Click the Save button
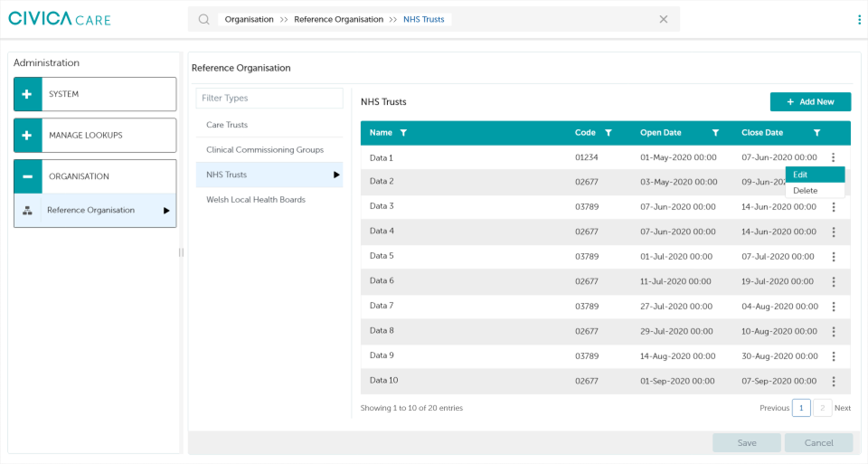The width and height of the screenshot is (868, 464). tap(747, 443)
